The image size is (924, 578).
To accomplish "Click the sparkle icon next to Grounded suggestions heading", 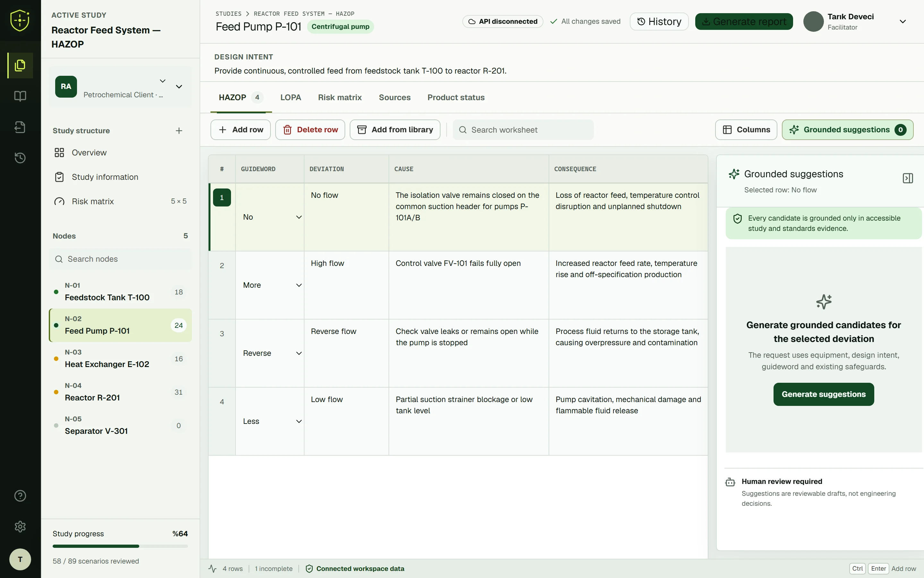I will pyautogui.click(x=734, y=174).
